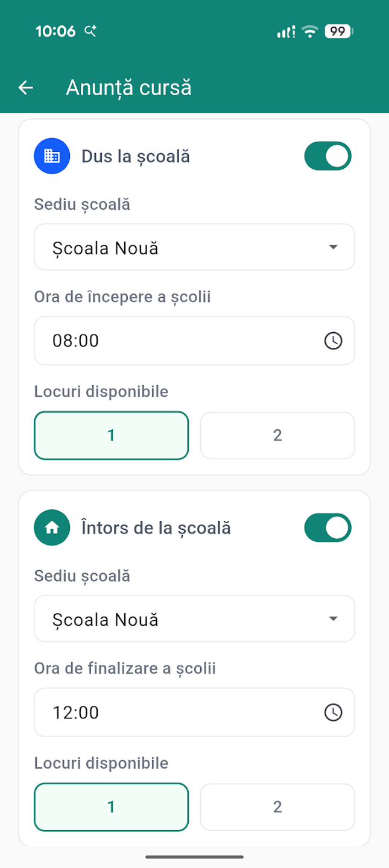Choose 2 available seats for Dus la școală
This screenshot has height=868, width=389.
(x=277, y=435)
